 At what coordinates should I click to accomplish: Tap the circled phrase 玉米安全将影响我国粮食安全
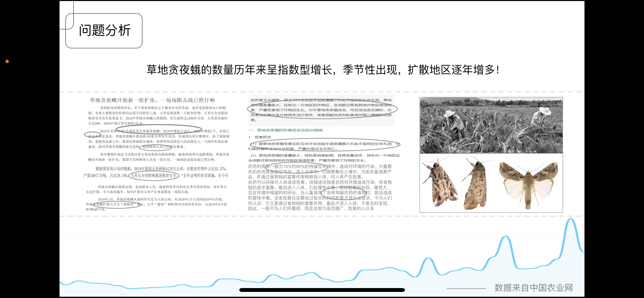click(x=154, y=175)
